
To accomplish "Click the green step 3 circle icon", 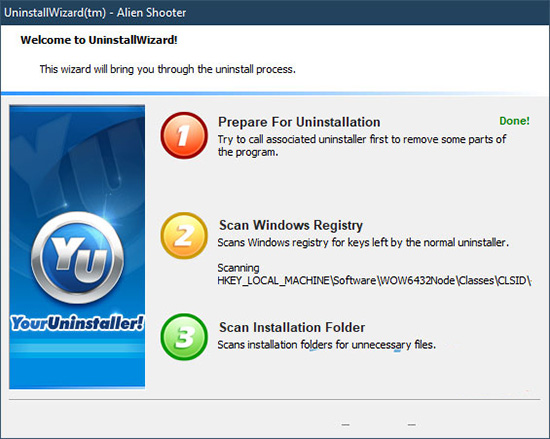I will point(184,337).
